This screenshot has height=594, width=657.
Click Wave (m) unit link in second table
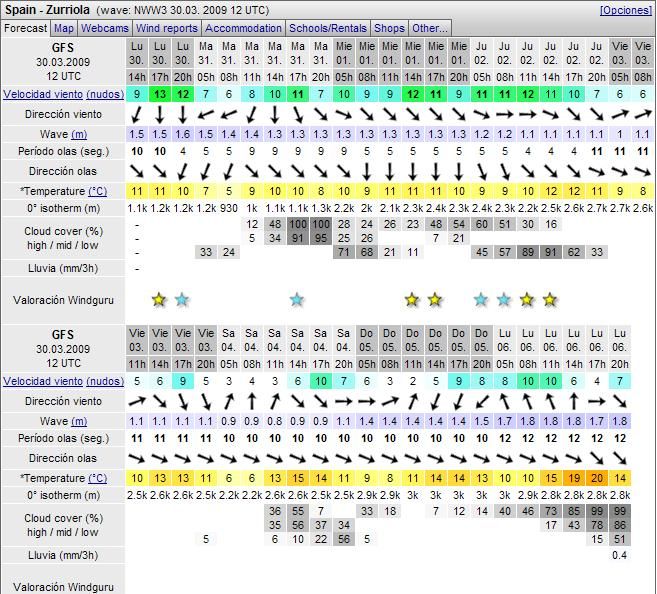79,421
